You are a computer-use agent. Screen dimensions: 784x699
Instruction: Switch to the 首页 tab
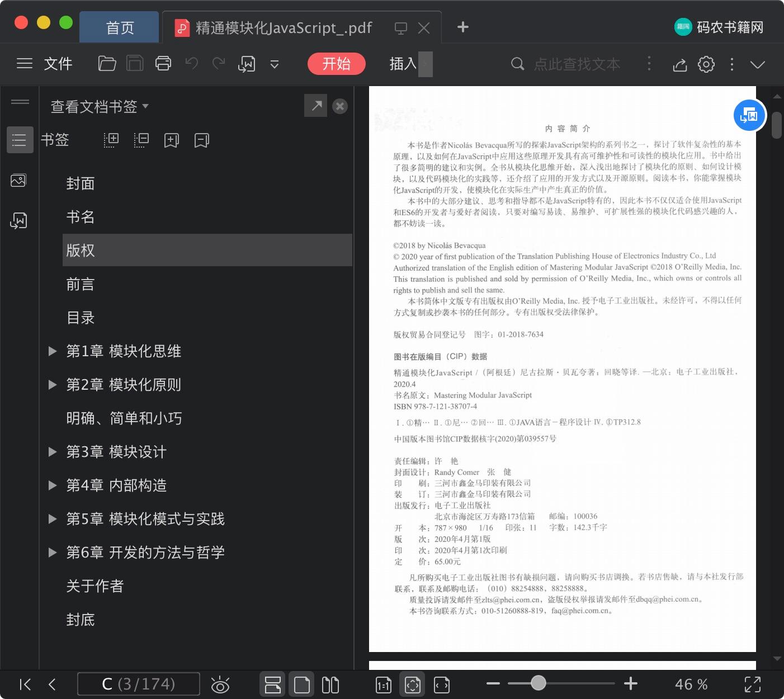120,27
